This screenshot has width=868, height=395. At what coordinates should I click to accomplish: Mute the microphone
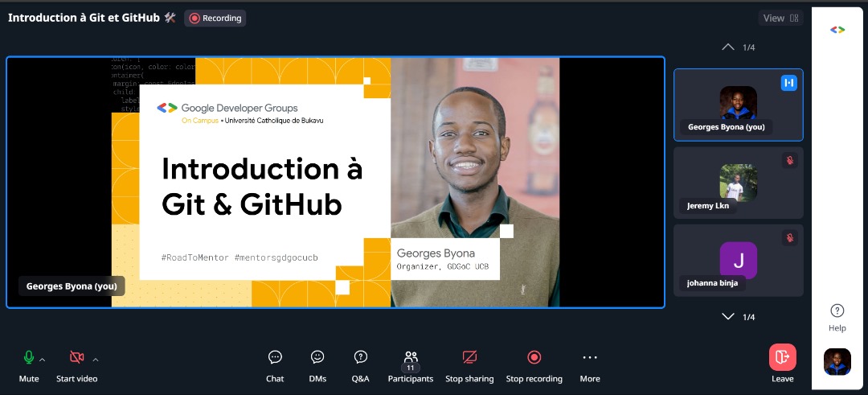29,366
